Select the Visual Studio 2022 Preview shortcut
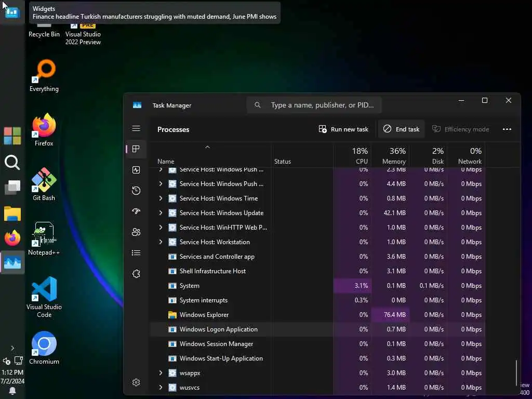Screen dimensions: 532x399 point(83,34)
